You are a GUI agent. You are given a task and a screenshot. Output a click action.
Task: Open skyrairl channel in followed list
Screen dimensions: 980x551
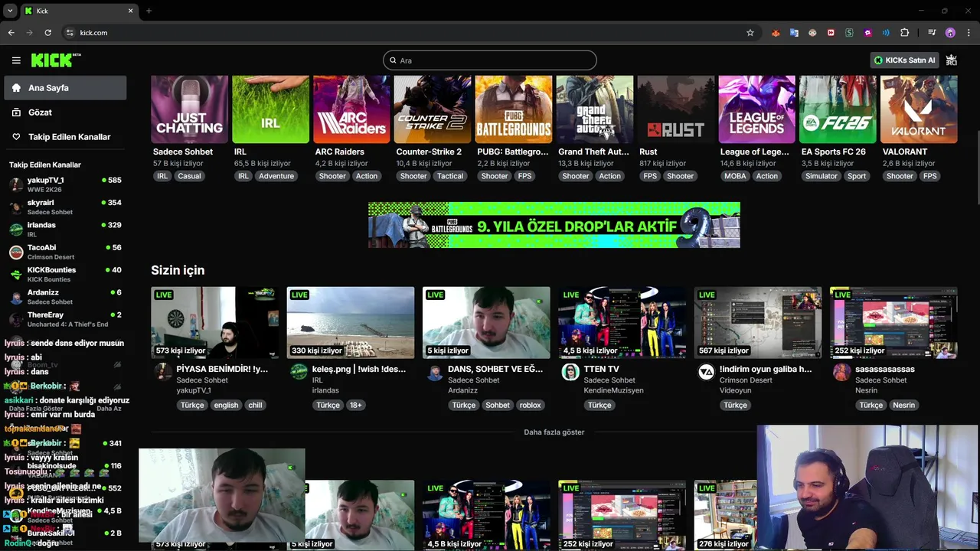pyautogui.click(x=65, y=207)
